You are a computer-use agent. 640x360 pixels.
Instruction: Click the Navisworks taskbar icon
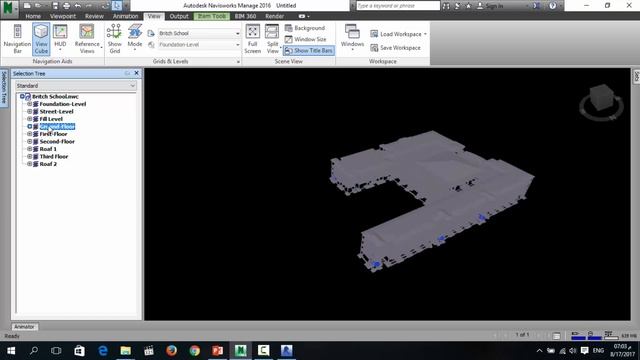point(240,351)
